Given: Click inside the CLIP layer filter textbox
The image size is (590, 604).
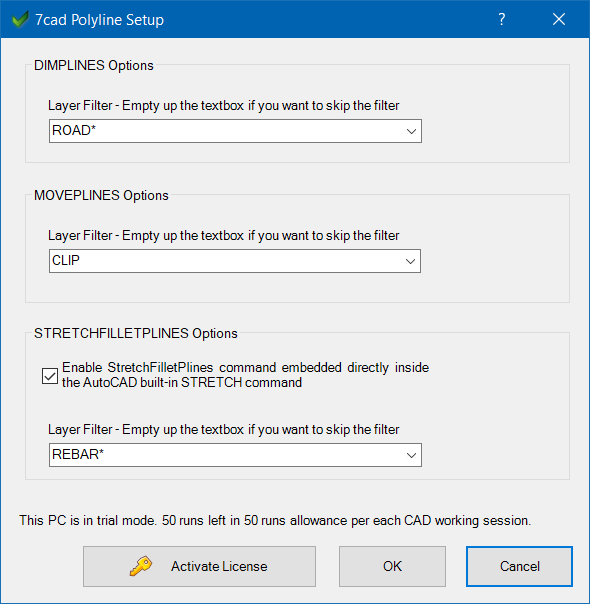Looking at the screenshot, I should coord(225,261).
